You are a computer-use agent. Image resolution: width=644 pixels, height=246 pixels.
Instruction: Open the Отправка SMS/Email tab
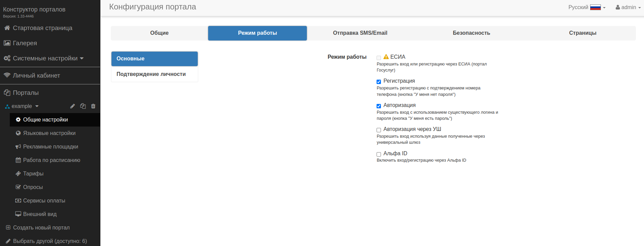pos(360,33)
